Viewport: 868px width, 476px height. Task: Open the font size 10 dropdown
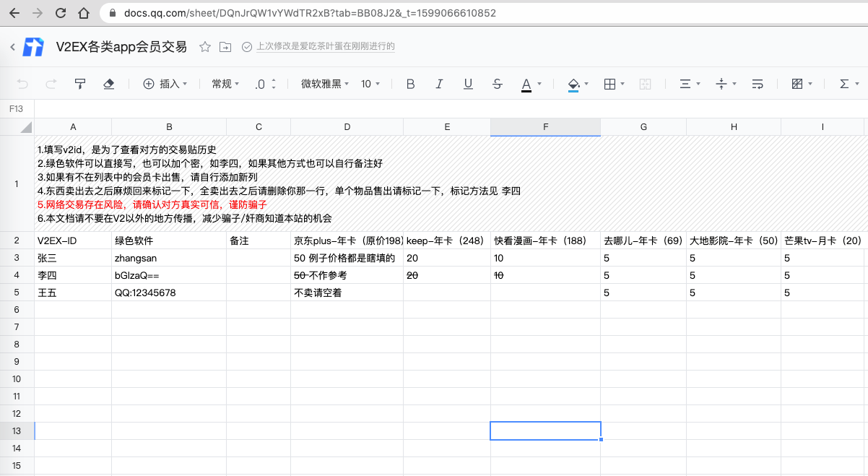tap(370, 84)
